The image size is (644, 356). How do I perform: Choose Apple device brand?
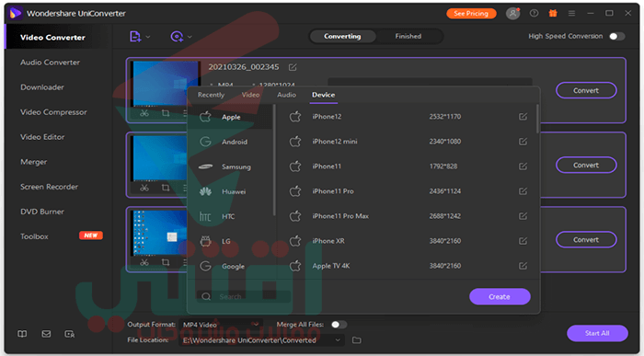point(230,117)
